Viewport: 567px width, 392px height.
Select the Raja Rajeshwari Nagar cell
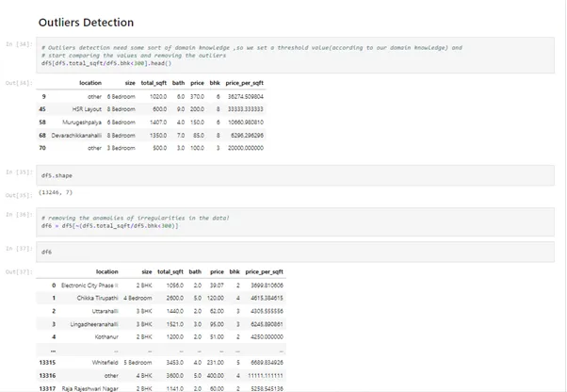[89, 389]
